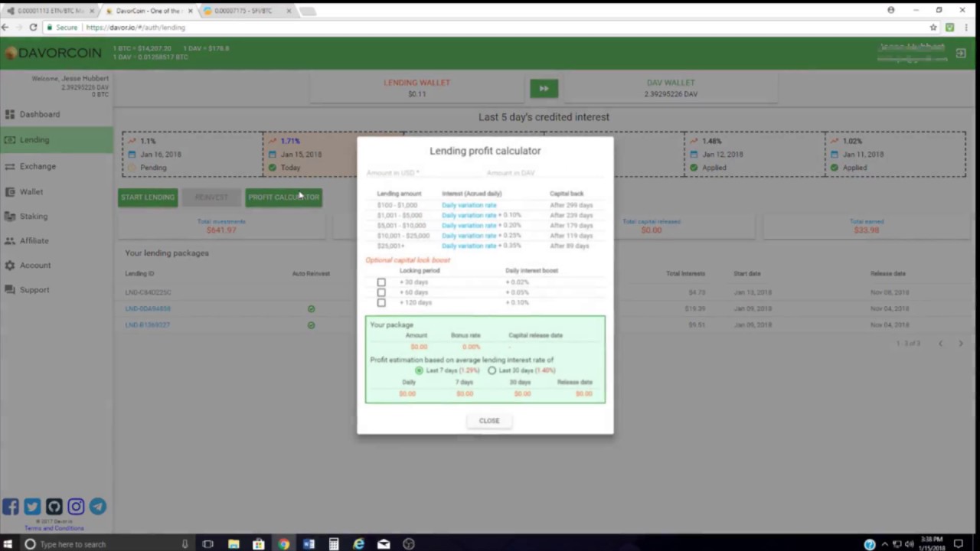Image resolution: width=980 pixels, height=551 pixels.
Task: Click the browser address bar URL
Action: point(136,28)
